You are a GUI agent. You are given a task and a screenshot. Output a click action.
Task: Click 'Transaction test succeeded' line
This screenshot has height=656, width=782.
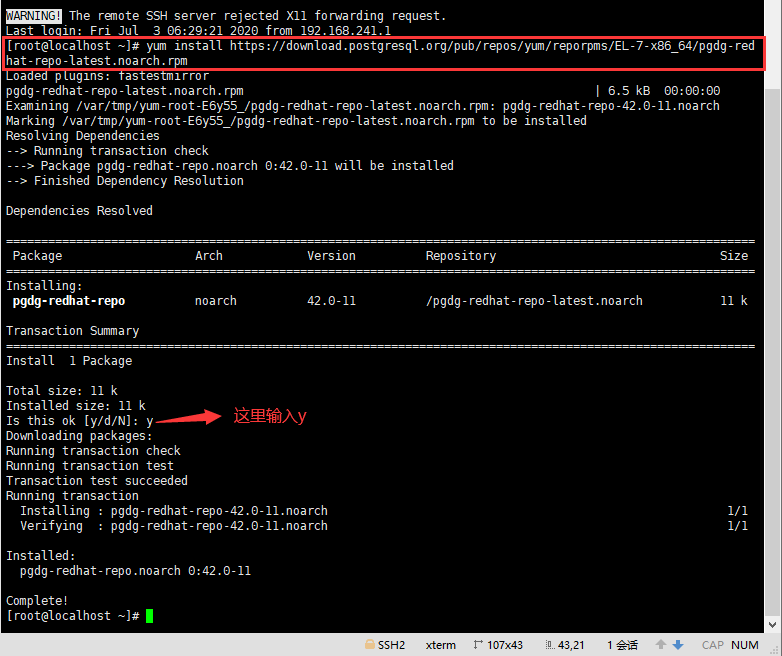click(x=97, y=481)
